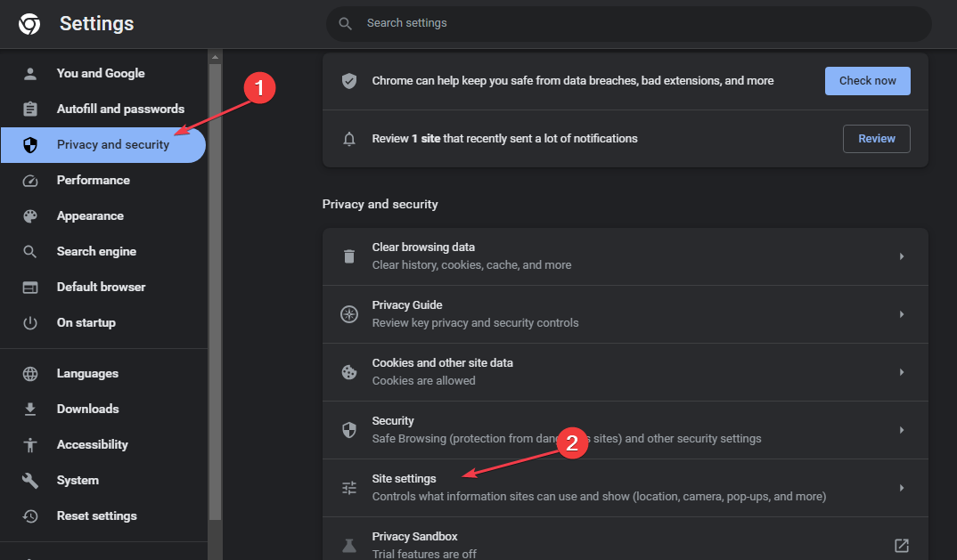This screenshot has height=560, width=957.
Task: Click the Settings page title
Action: click(96, 24)
